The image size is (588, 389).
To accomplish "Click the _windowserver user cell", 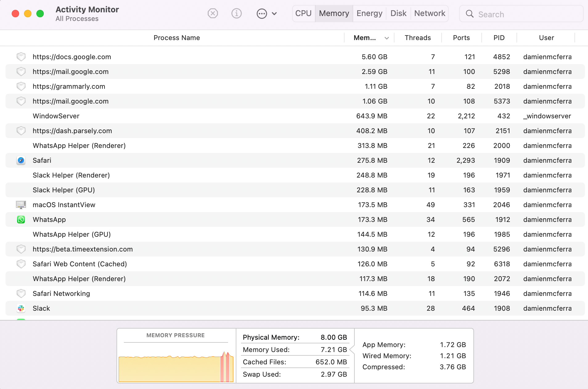I will tap(547, 116).
